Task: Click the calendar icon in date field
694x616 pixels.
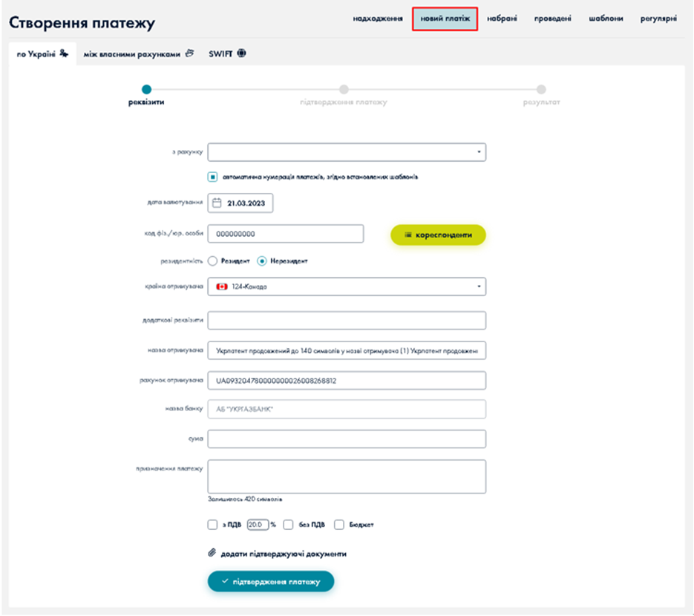Action: [x=217, y=203]
